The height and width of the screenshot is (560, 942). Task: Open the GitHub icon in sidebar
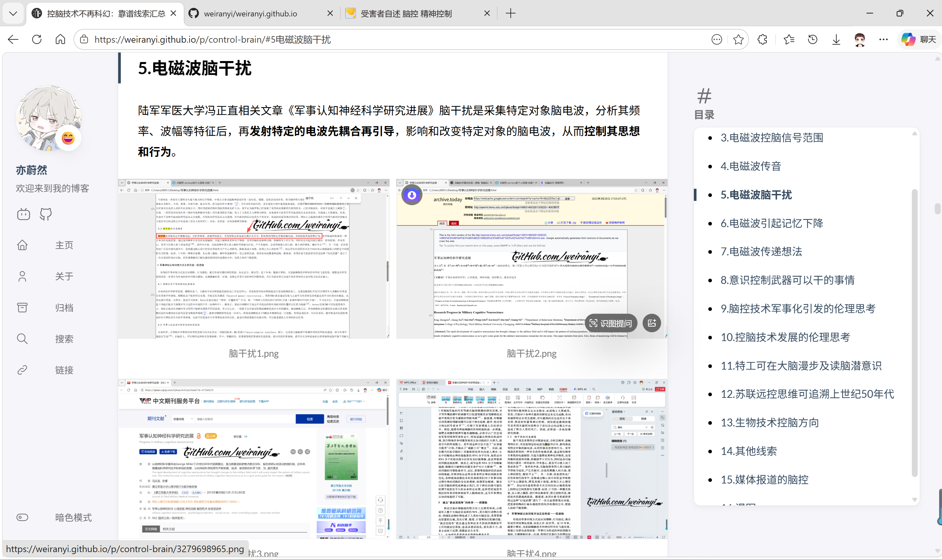tap(46, 214)
